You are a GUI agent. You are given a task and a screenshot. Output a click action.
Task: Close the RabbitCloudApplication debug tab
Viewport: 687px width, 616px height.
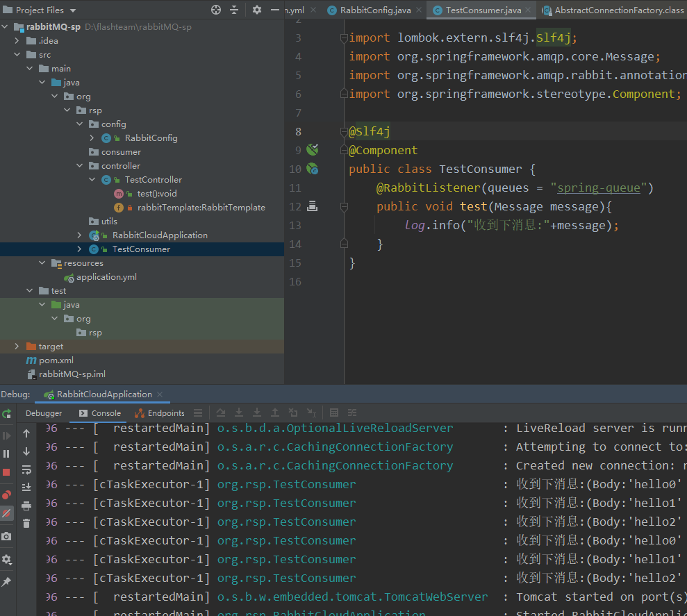click(x=161, y=394)
